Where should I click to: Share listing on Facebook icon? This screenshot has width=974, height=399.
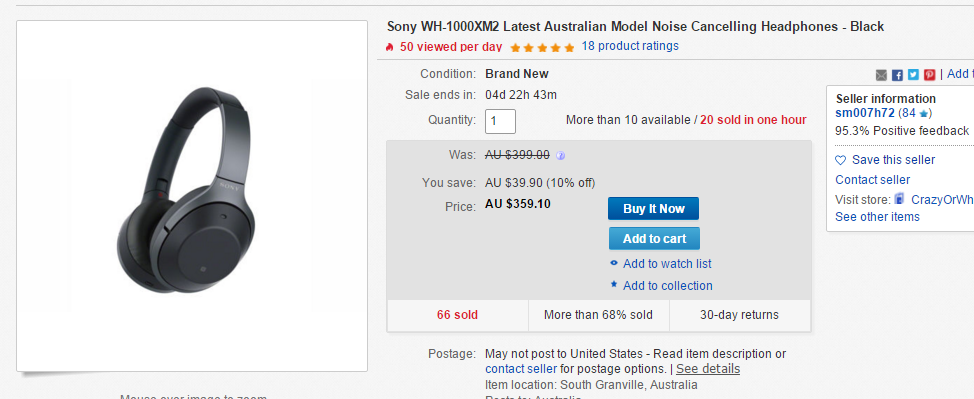(897, 75)
